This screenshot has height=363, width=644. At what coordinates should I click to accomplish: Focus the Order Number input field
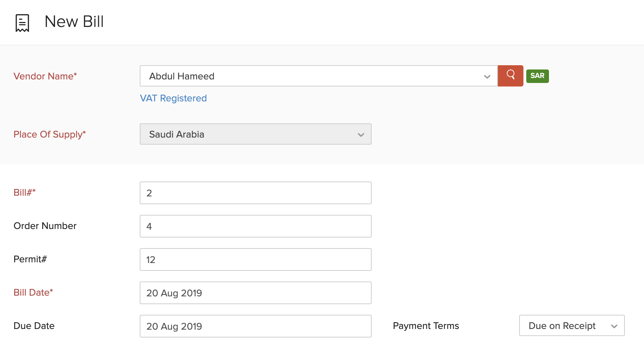pos(255,226)
